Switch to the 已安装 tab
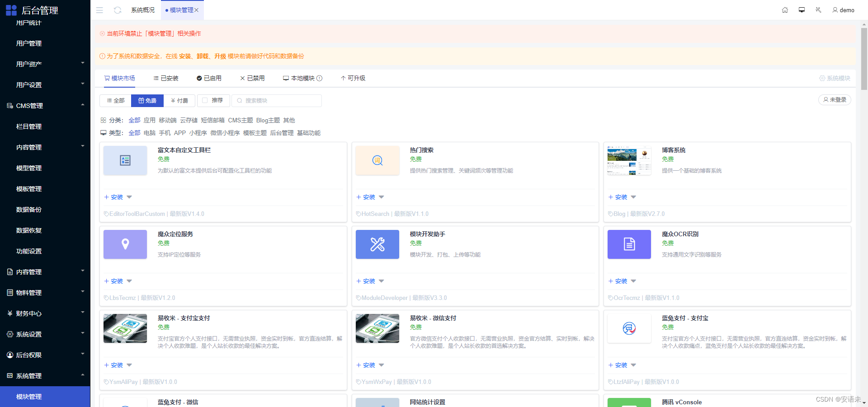The height and width of the screenshot is (407, 868). 165,78
